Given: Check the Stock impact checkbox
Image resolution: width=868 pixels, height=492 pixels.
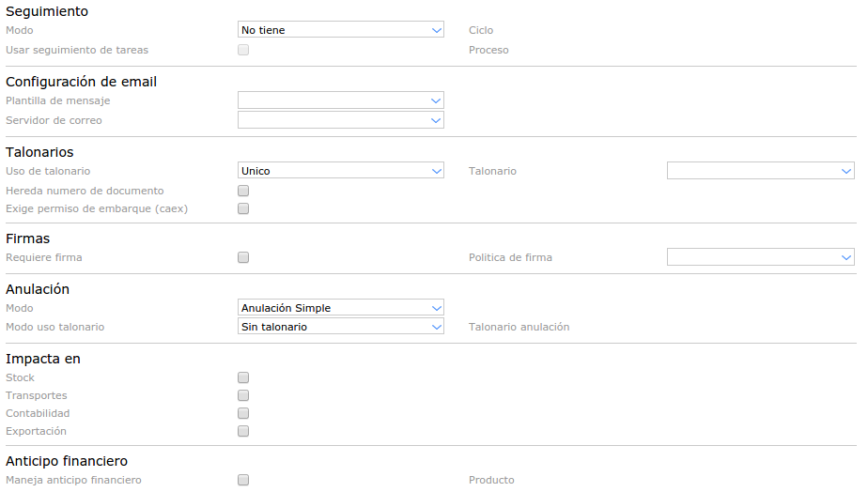Looking at the screenshot, I should click(243, 377).
